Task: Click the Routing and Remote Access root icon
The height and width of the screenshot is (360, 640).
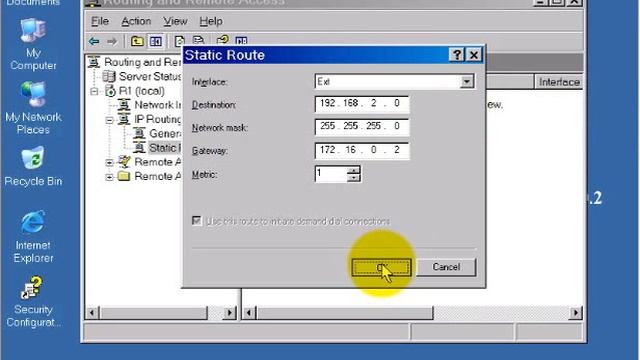Action: (94, 62)
